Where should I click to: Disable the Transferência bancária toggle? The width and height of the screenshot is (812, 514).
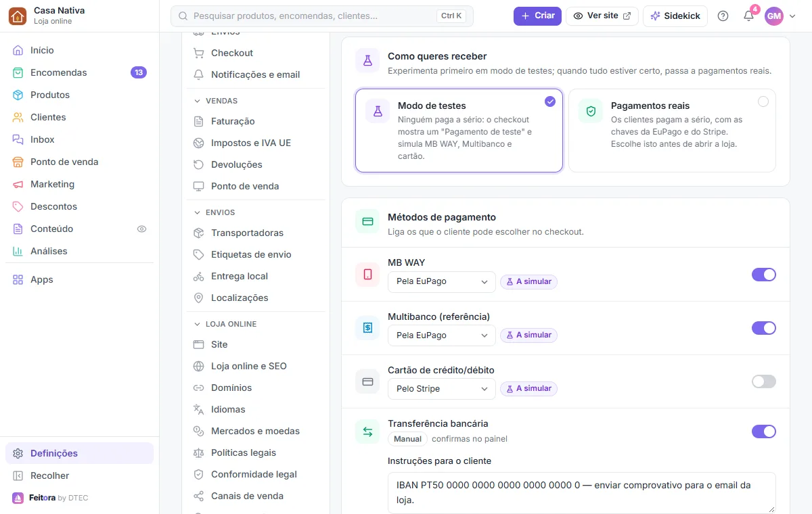[764, 431]
